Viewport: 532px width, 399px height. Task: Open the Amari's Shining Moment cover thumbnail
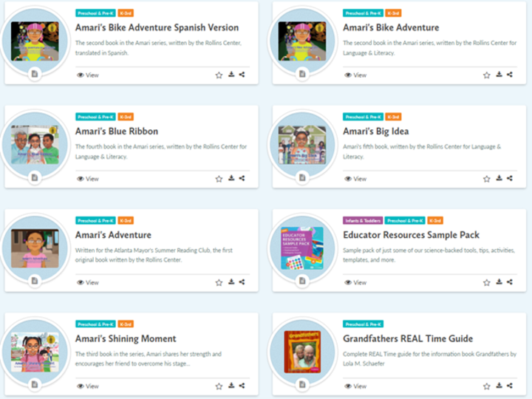[35, 352]
